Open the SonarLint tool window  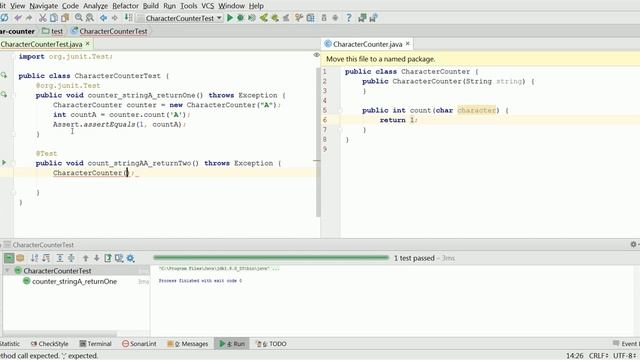139,344
